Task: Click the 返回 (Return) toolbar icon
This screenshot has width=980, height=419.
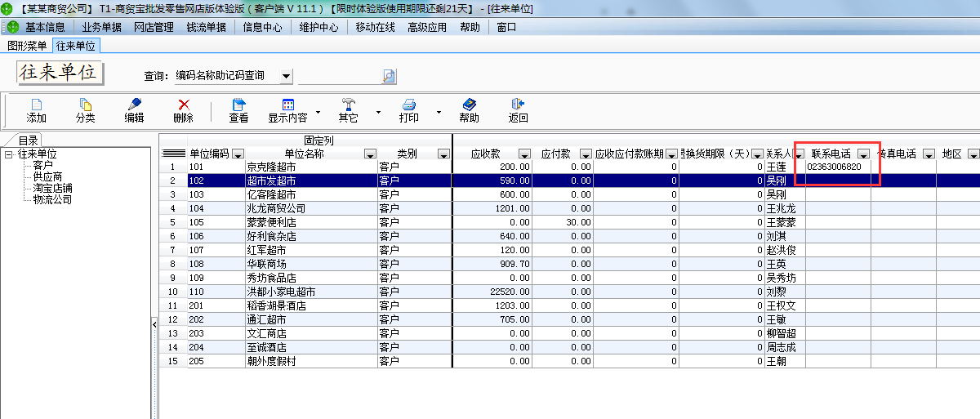Action: point(518,105)
